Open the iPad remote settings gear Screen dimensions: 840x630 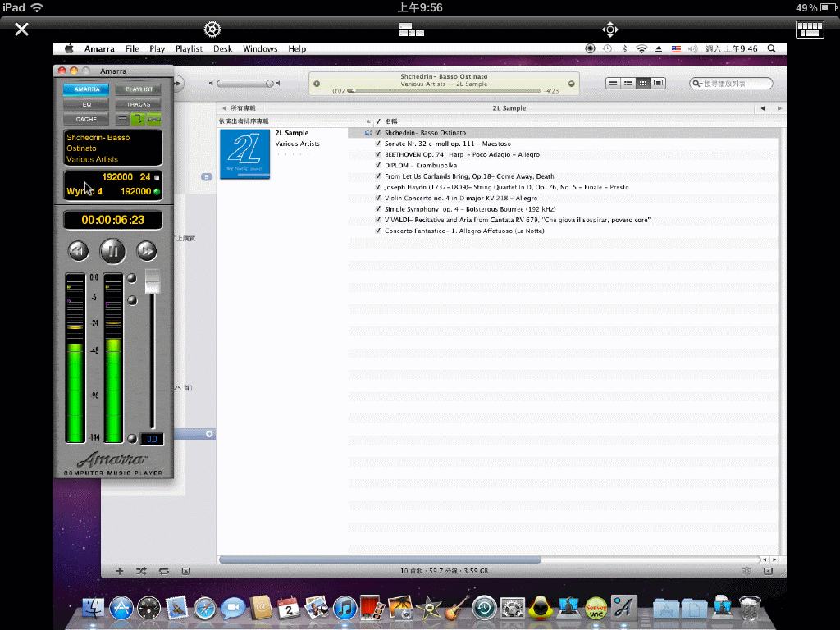(x=212, y=29)
